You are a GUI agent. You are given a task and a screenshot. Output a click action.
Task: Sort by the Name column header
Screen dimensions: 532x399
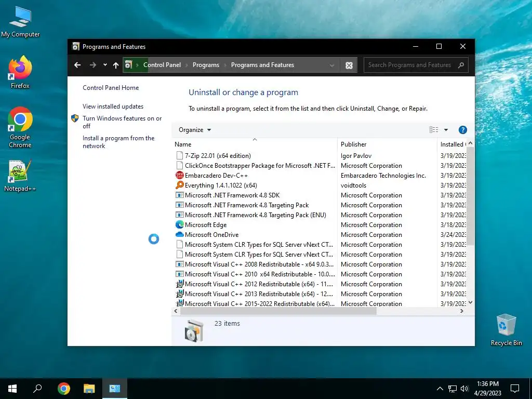tap(255, 144)
